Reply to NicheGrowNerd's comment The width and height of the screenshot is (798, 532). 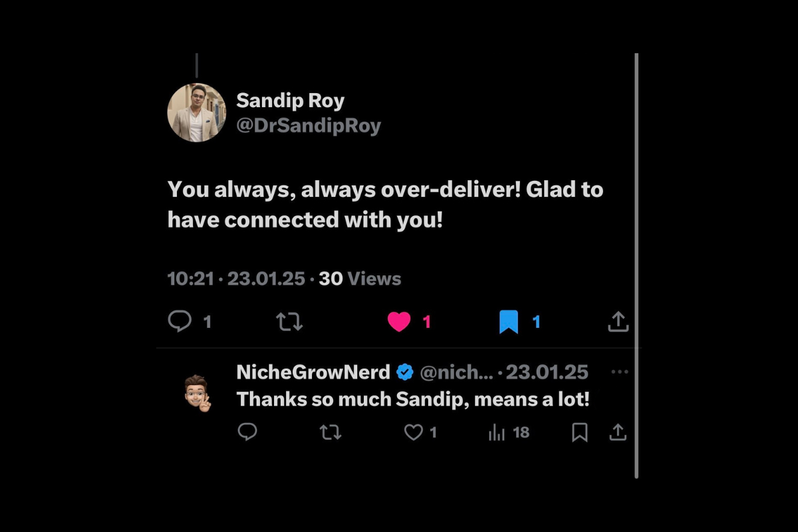tap(247, 433)
